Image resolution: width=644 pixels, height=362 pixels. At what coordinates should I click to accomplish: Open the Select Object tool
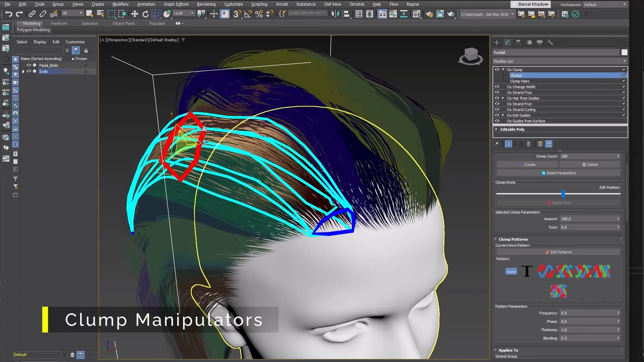90,14
